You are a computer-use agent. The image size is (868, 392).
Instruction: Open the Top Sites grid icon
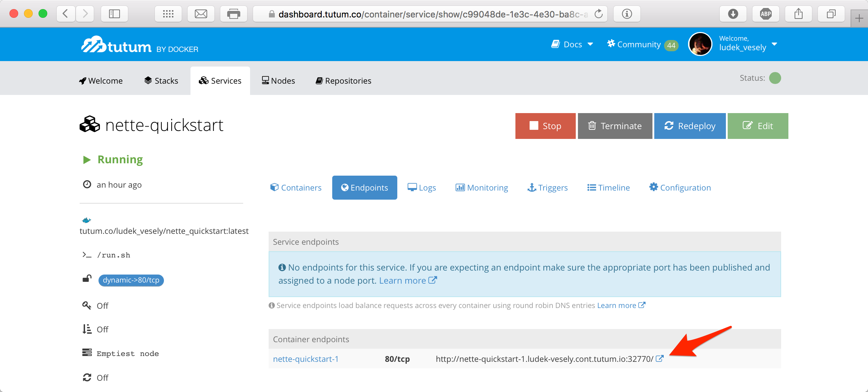click(x=168, y=14)
